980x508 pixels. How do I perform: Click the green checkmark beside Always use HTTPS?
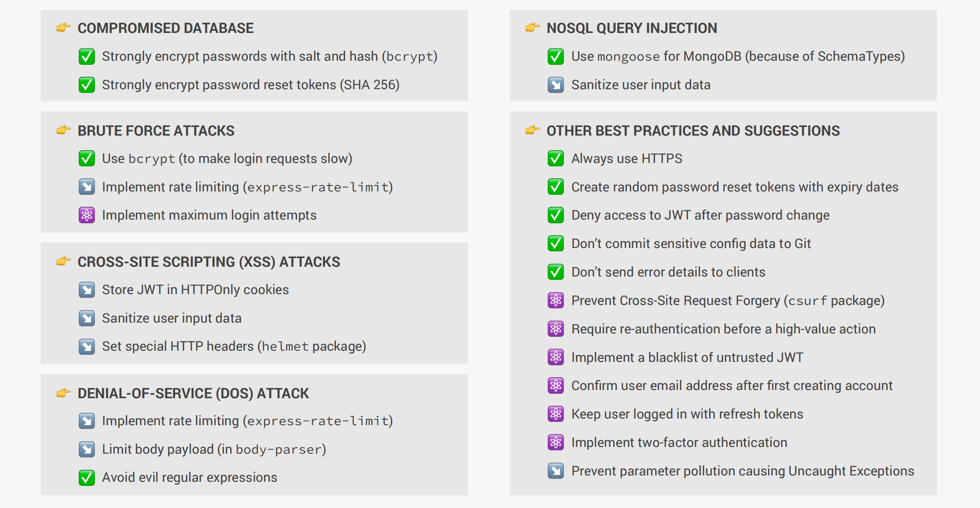(556, 158)
